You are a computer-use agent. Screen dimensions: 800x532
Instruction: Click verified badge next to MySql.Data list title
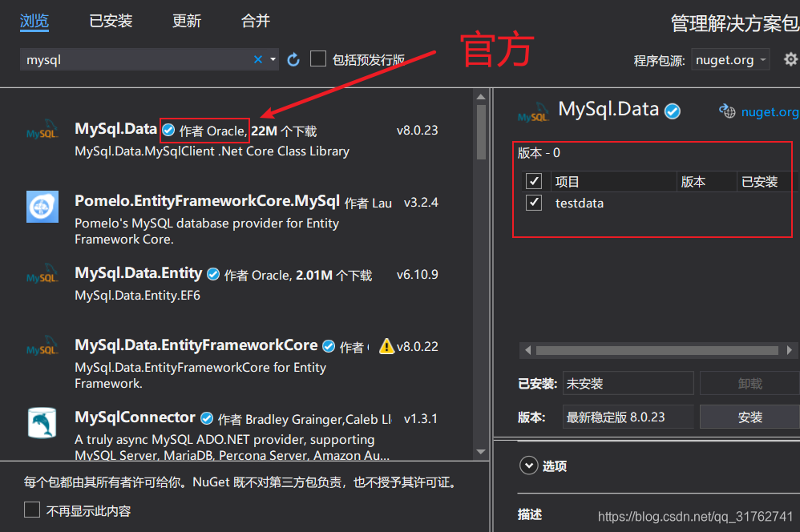pos(168,130)
